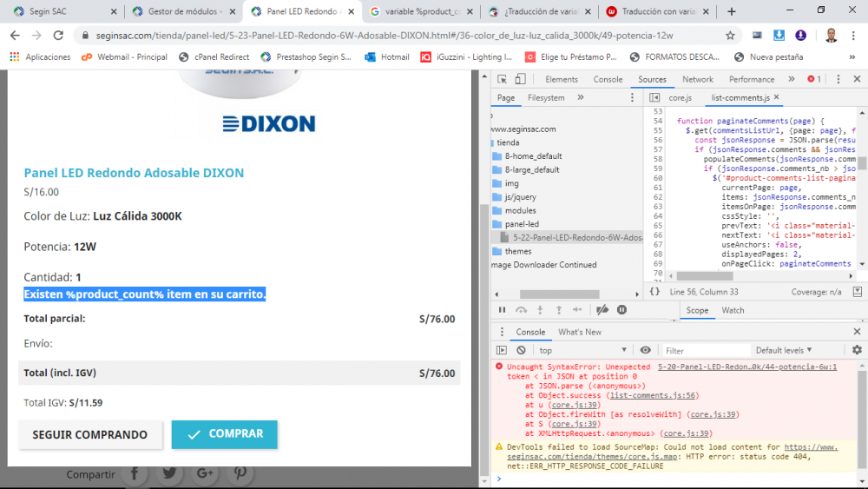Screen dimensions: 868x489
Task: Close the DevTools panel
Action: click(x=857, y=79)
